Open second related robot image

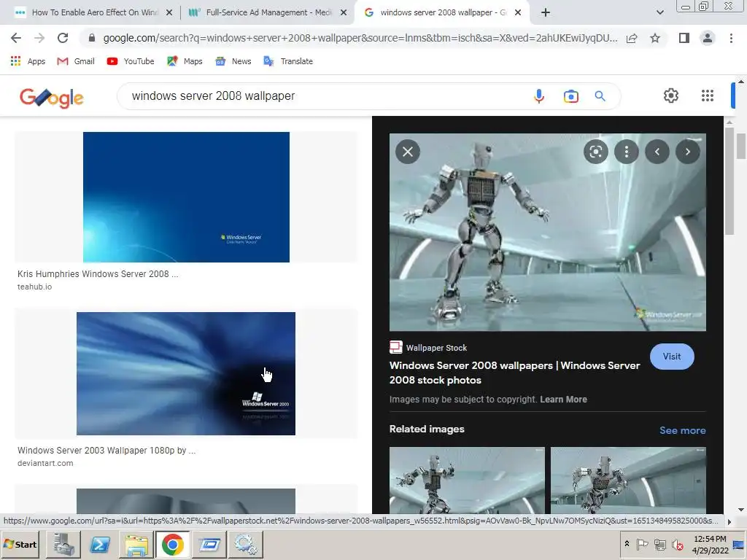[x=628, y=480]
